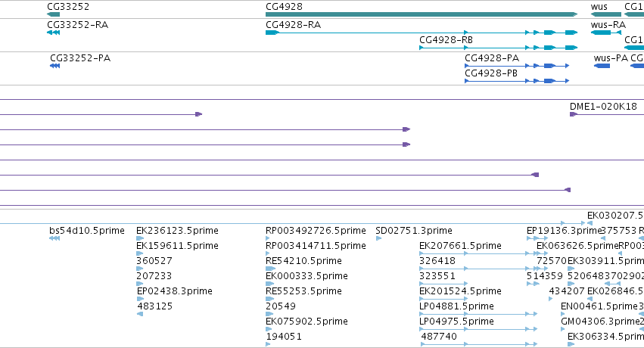
Task: Click the EP02438.3prime EST arrow
Action: coord(140,299)
